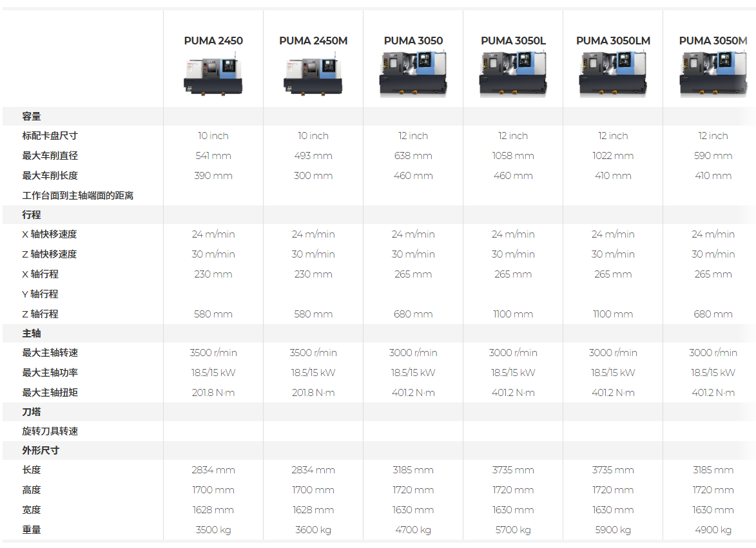Open the PUMA 3050M machine thumbnail
The width and height of the screenshot is (756, 548).
pos(713,75)
